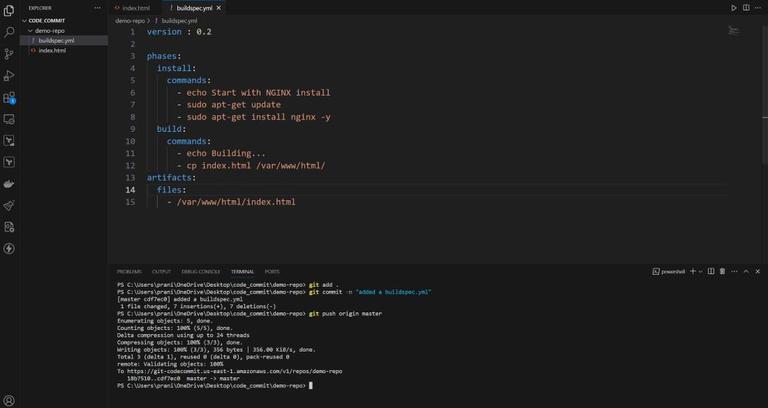Maximize terminal panel with the chevron up

[746, 271]
